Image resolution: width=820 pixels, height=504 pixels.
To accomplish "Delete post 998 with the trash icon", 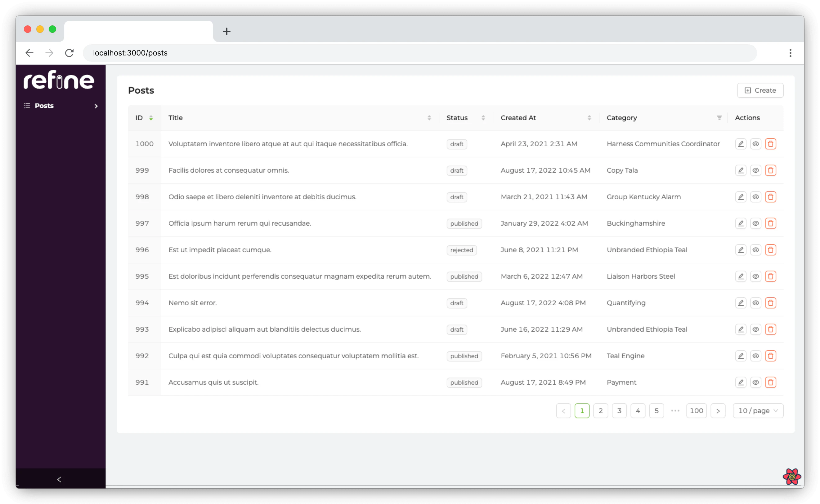I will 771,197.
